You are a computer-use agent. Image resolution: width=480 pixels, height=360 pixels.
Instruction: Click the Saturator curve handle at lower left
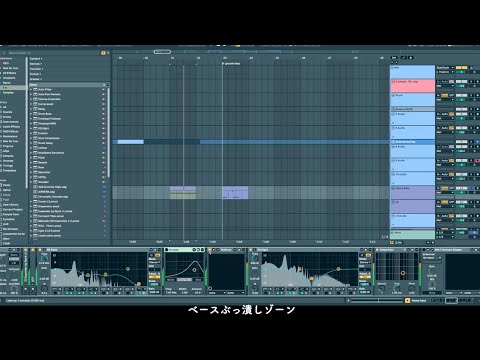click(210, 288)
